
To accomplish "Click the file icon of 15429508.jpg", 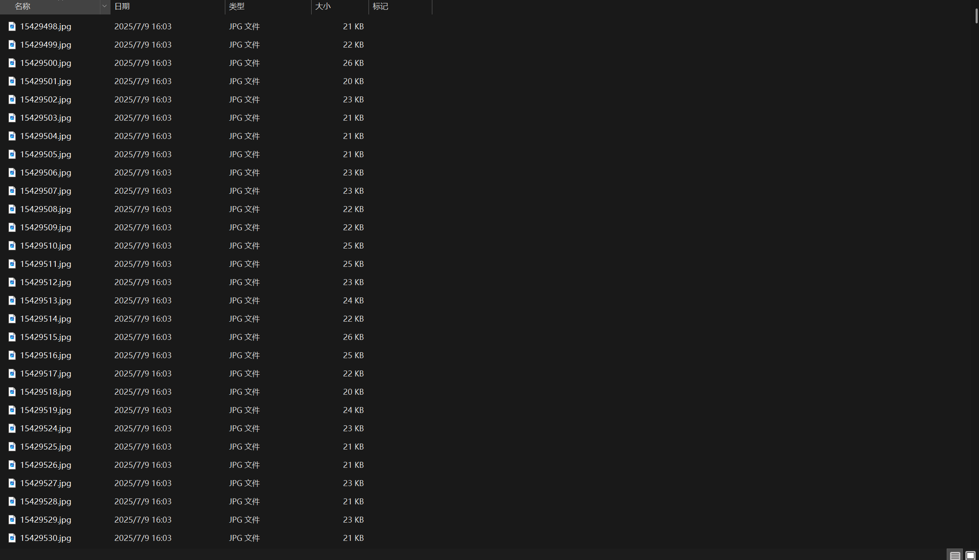I will 12,209.
